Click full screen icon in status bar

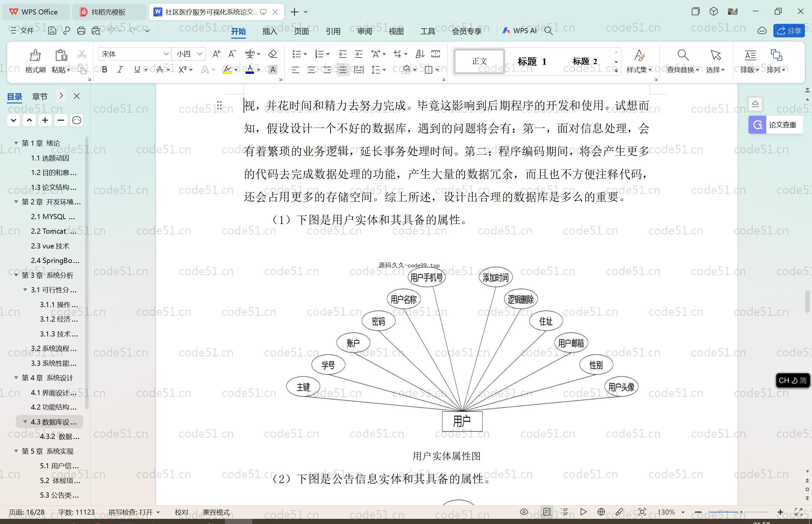coord(799,512)
